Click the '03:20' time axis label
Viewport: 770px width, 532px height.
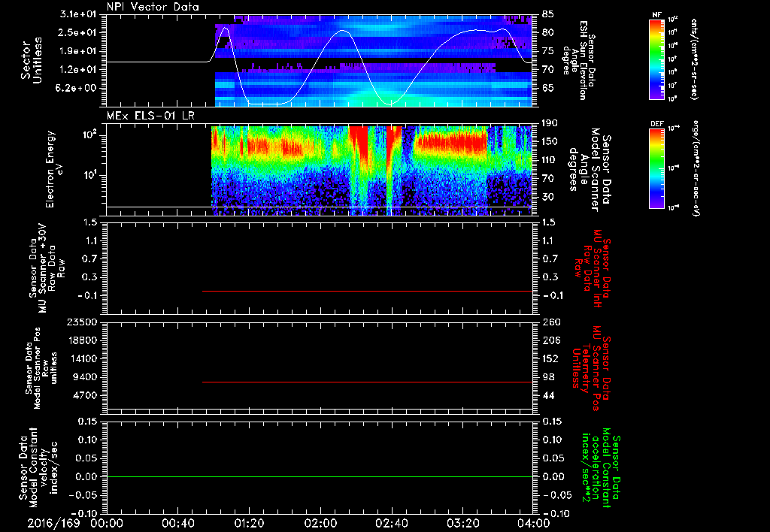click(462, 523)
